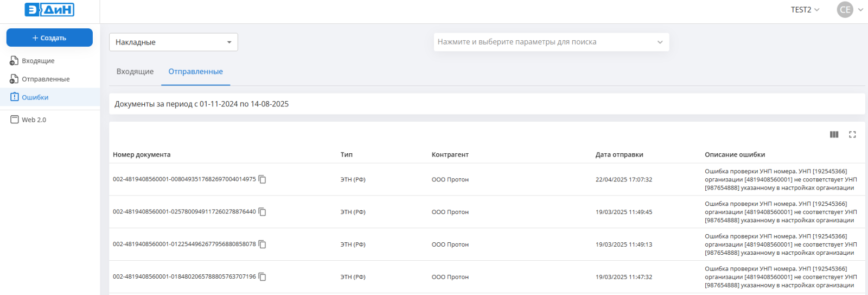Copy document number ending 0278876440
This screenshot has width=868, height=295.
click(x=263, y=212)
